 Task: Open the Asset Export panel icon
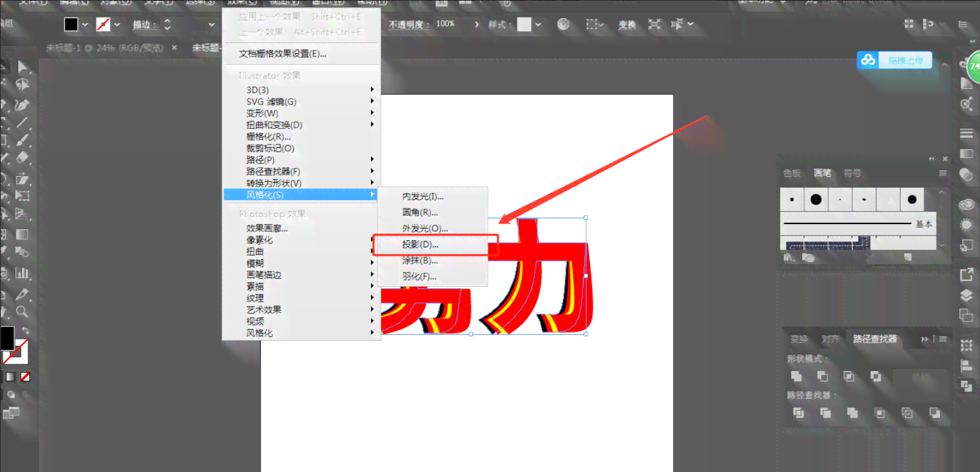[966, 275]
